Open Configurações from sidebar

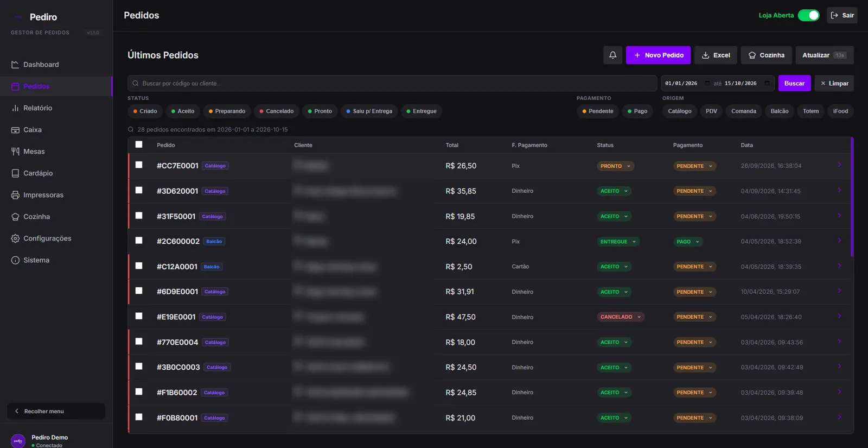(56, 238)
